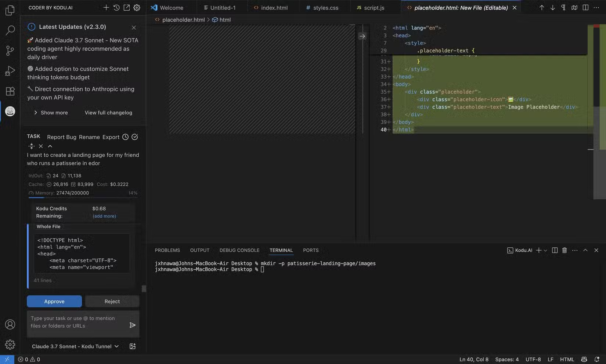Open Kodu settings gear in panel header

[x=137, y=7]
